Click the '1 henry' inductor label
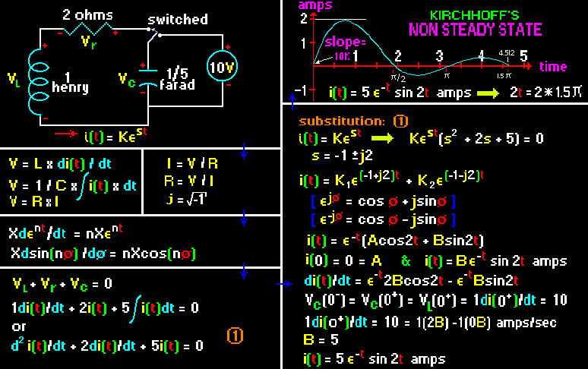Image resolution: width=588 pixels, height=369 pixels. (70, 83)
